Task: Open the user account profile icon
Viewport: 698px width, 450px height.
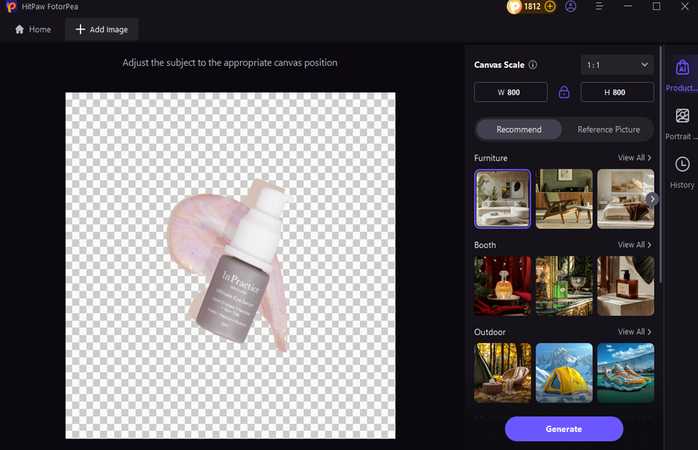Action: click(571, 7)
